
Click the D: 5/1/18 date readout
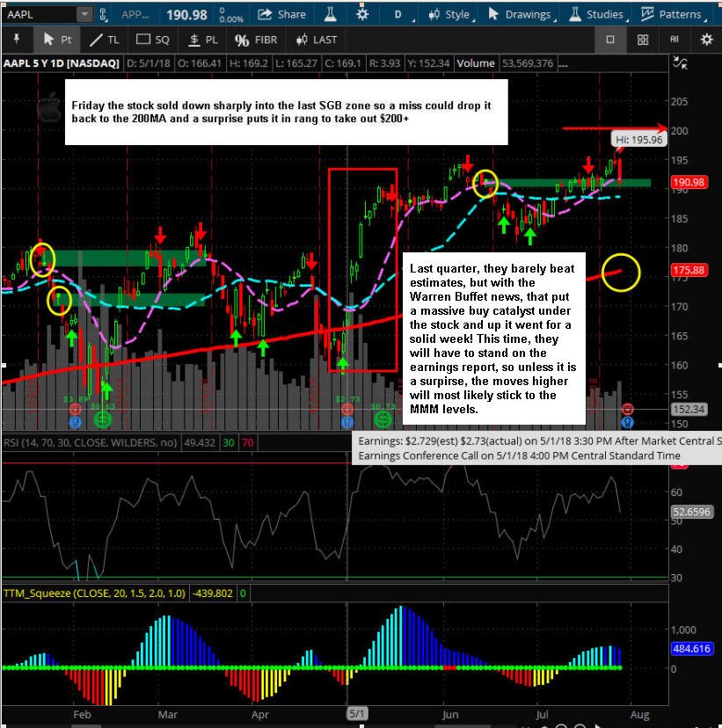[149, 63]
